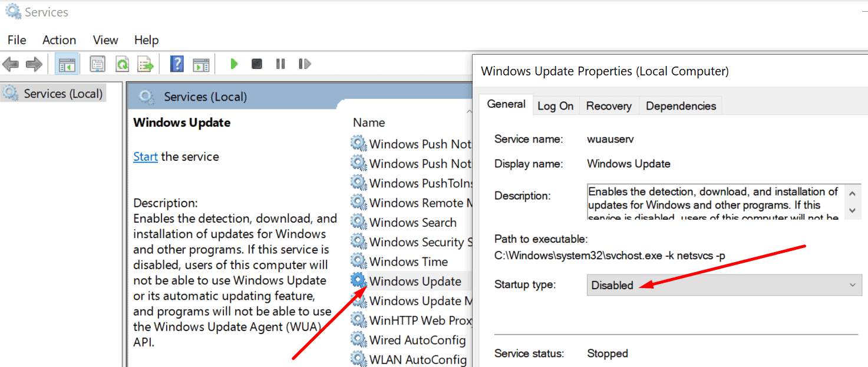This screenshot has width=868, height=367.
Task: Select the Windows Remote Management service row
Action: click(411, 203)
